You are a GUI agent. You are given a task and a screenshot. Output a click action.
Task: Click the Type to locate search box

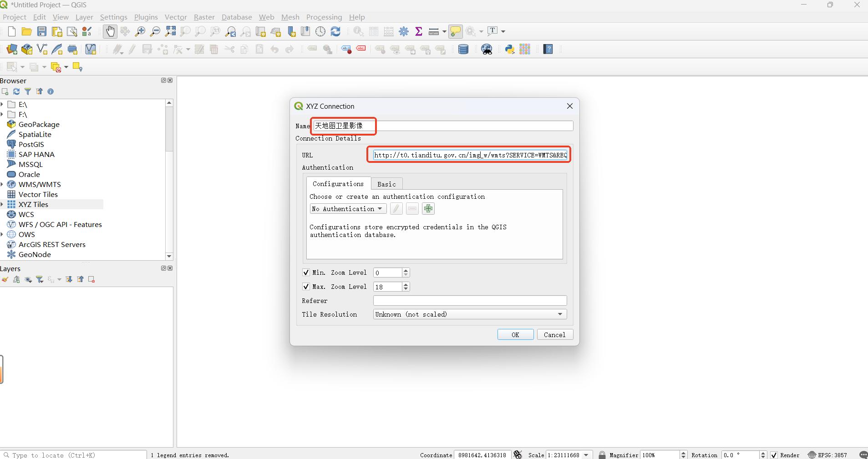pyautogui.click(x=74, y=455)
